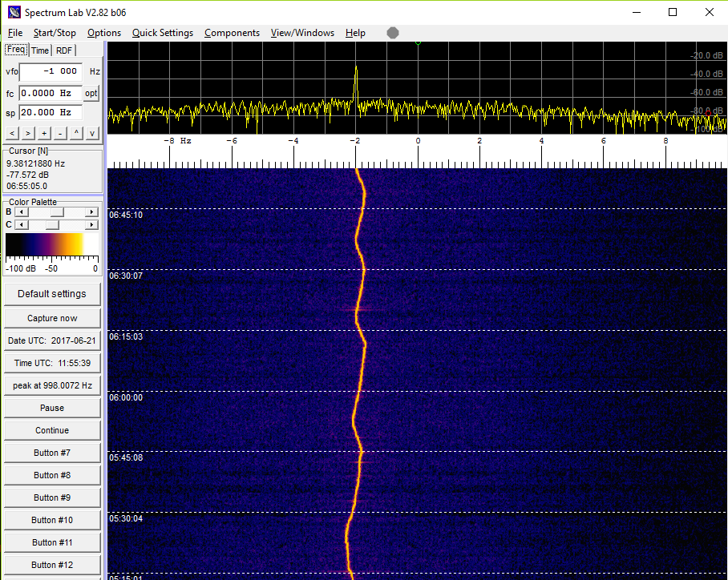728x580 pixels.
Task: Click the '>' frequency shift-right icon
Action: [x=27, y=133]
